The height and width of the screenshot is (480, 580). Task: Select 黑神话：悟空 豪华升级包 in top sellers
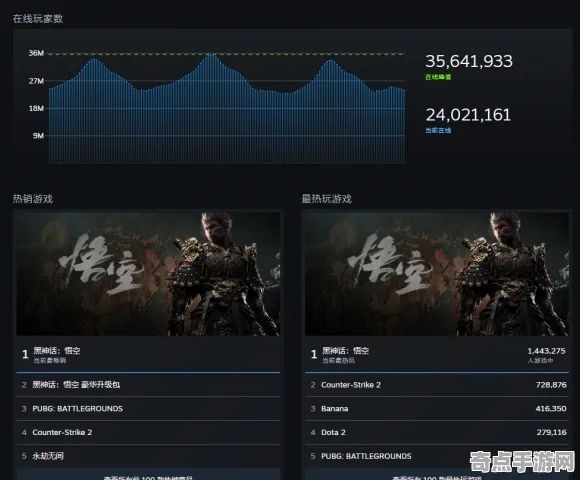pos(148,385)
